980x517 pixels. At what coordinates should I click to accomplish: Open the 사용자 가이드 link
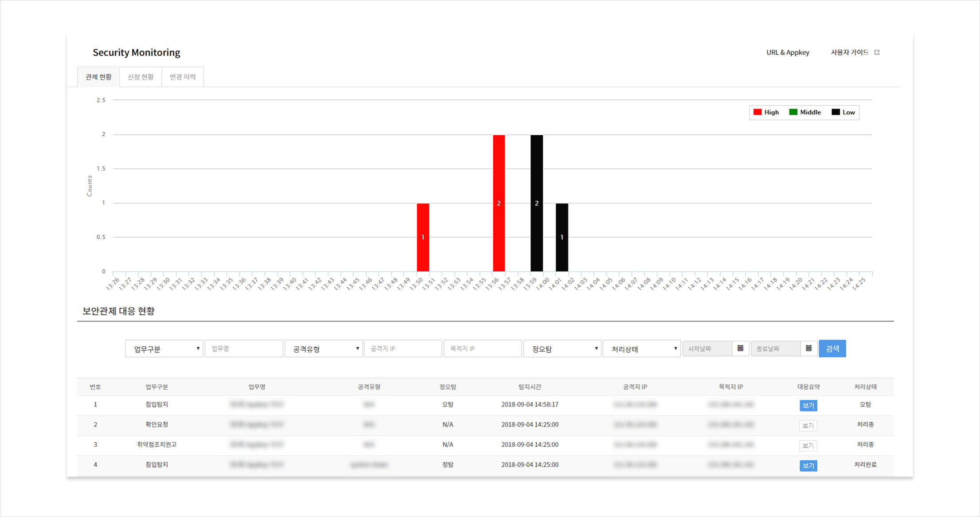[x=850, y=52]
